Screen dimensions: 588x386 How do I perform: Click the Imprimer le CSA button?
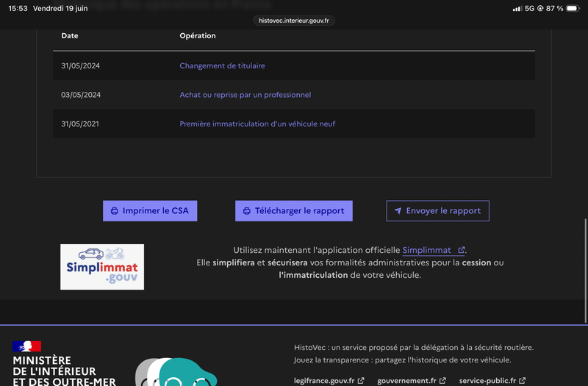click(x=150, y=211)
